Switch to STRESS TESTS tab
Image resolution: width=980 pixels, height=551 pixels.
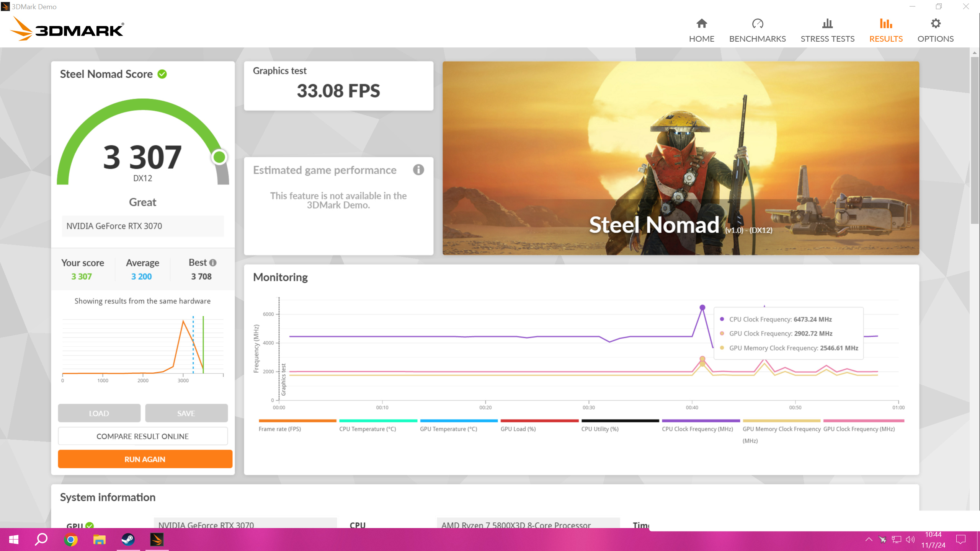tap(827, 31)
